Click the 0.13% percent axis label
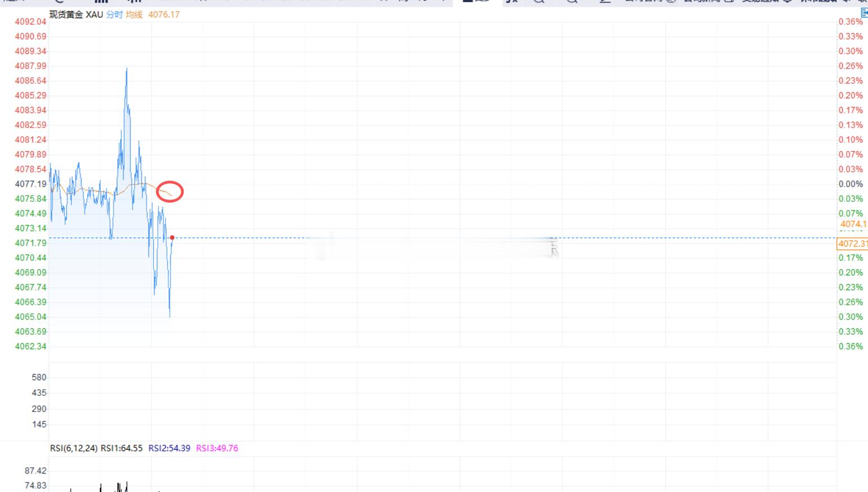 851,125
